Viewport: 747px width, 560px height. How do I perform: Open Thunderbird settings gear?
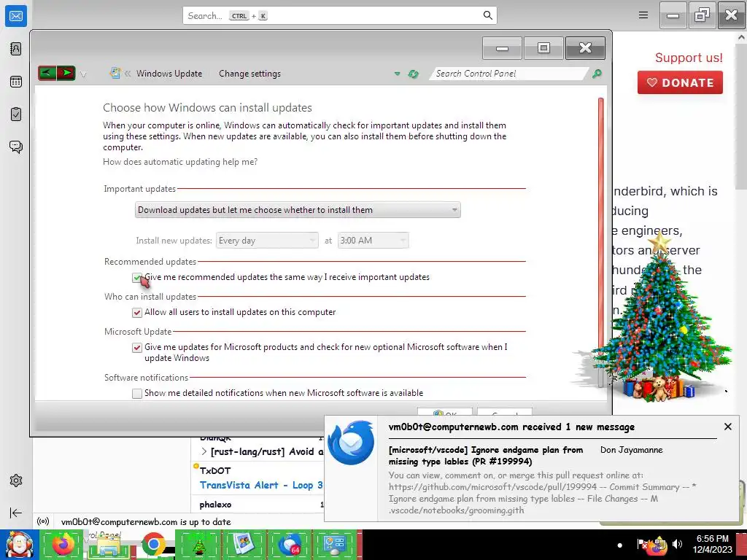pyautogui.click(x=16, y=481)
